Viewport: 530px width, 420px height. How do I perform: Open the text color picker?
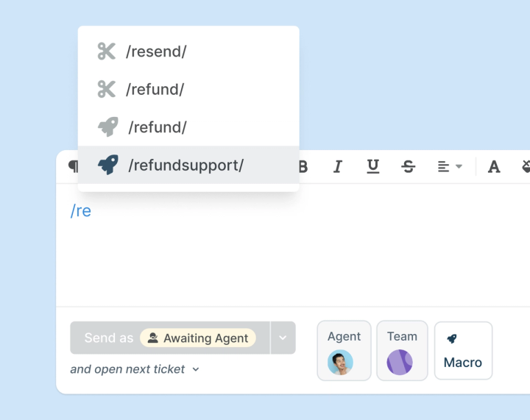(494, 167)
